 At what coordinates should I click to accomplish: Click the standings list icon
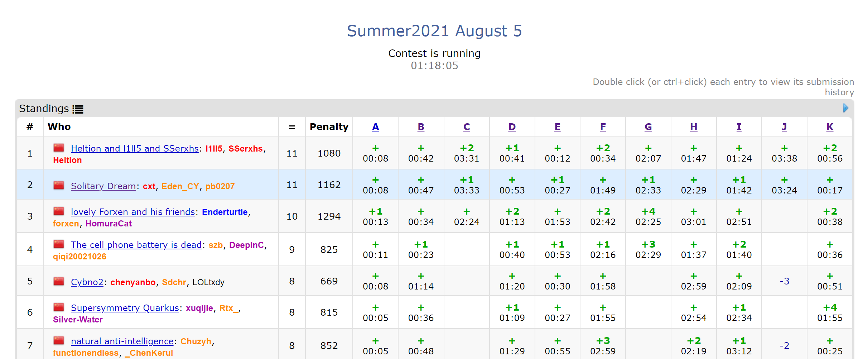[x=78, y=109]
